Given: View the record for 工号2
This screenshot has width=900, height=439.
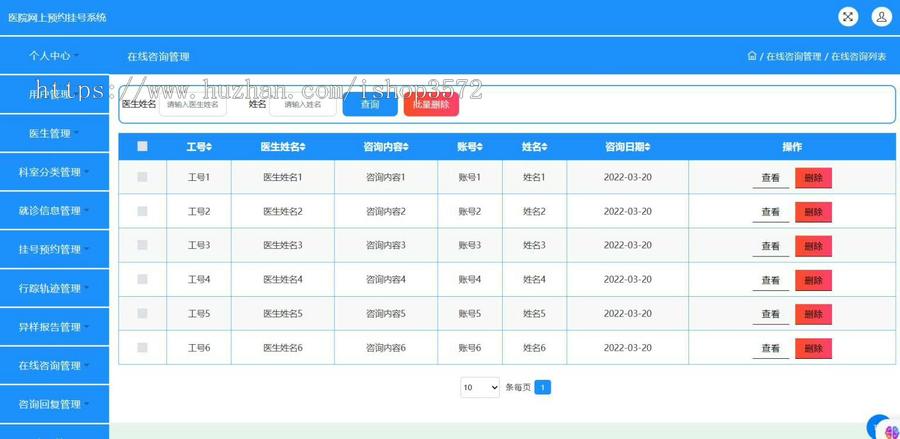Looking at the screenshot, I should coord(770,212).
